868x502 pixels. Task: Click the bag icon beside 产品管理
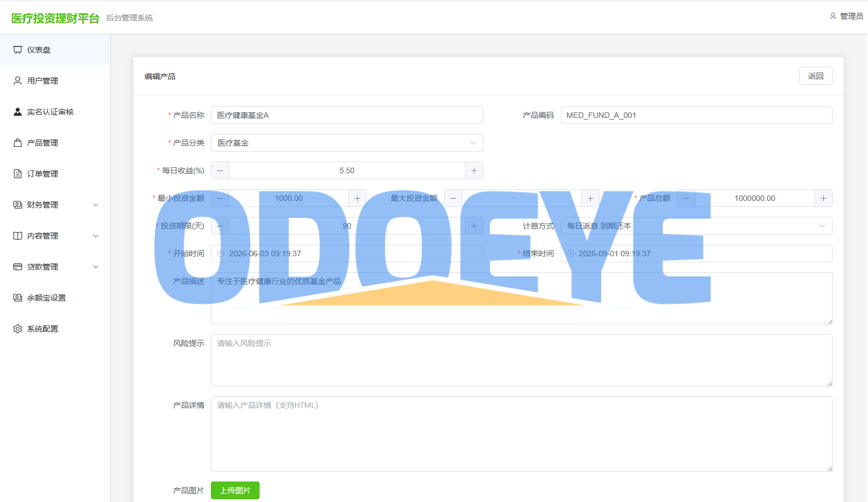pyautogui.click(x=18, y=143)
